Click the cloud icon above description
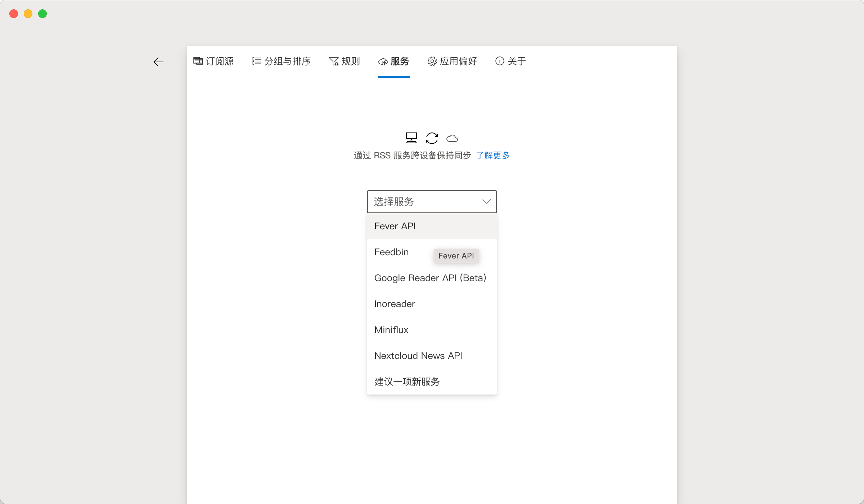Screen dimensions: 864x504 (x=452, y=138)
